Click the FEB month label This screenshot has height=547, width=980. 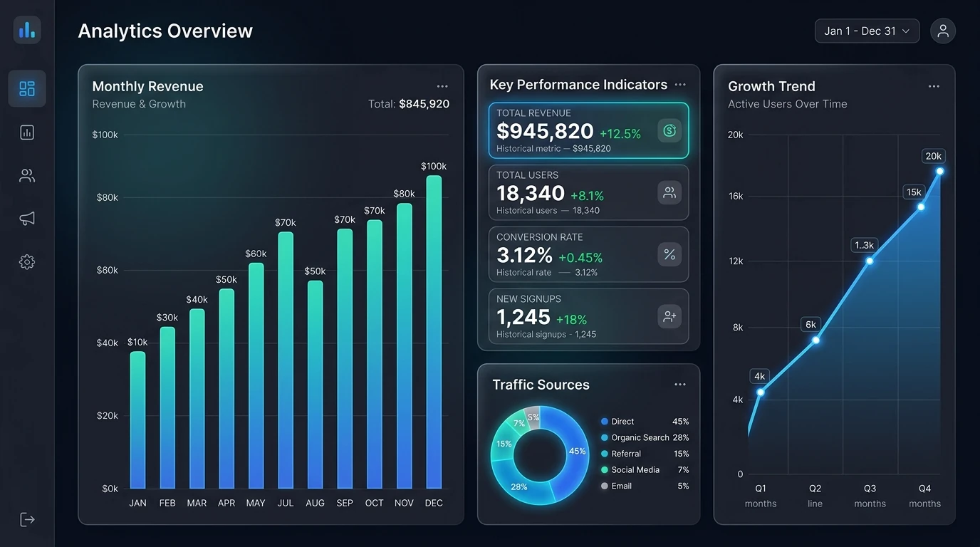[167, 503]
